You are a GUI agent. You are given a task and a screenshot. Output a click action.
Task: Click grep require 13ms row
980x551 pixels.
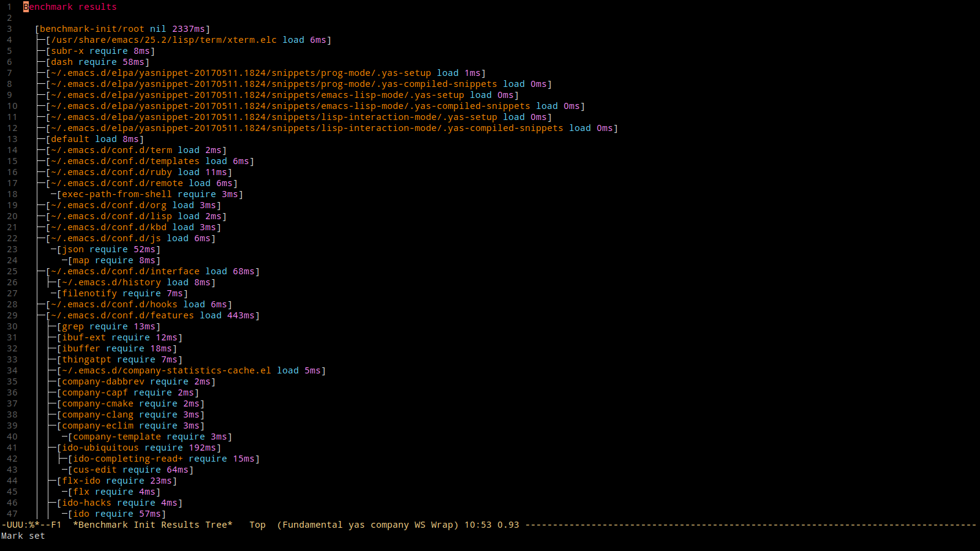(x=108, y=326)
